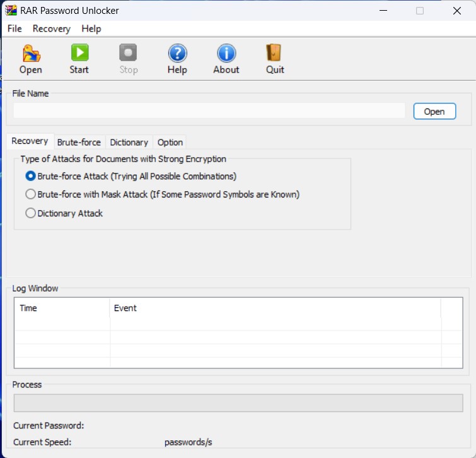Show the About info icon

[226, 53]
